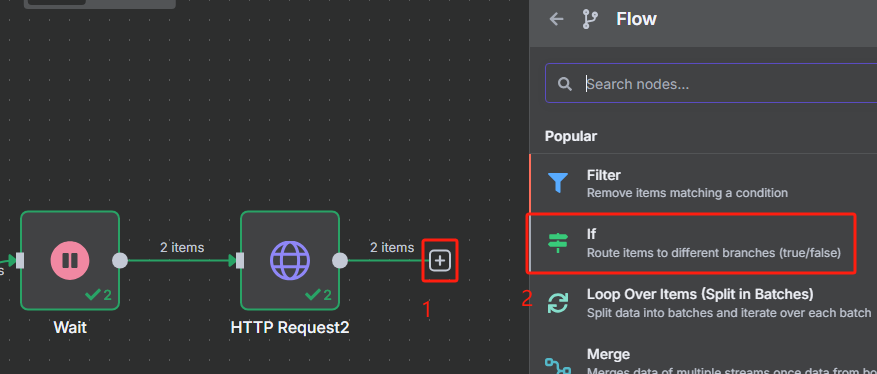Select the If signpost icon

pos(558,243)
